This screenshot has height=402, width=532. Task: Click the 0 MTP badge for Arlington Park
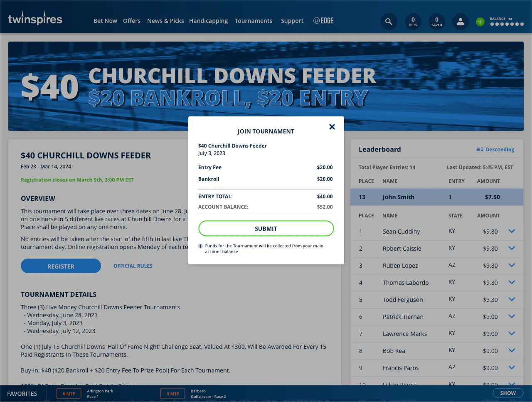pos(69,394)
